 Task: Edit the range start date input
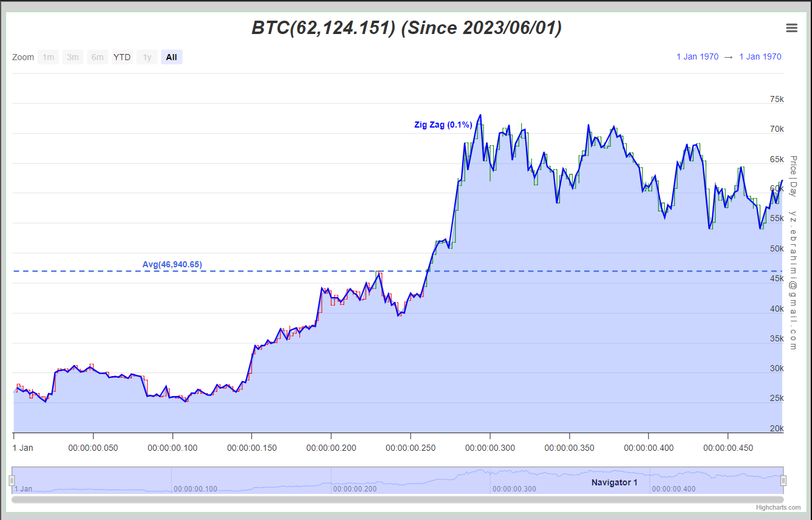point(697,56)
